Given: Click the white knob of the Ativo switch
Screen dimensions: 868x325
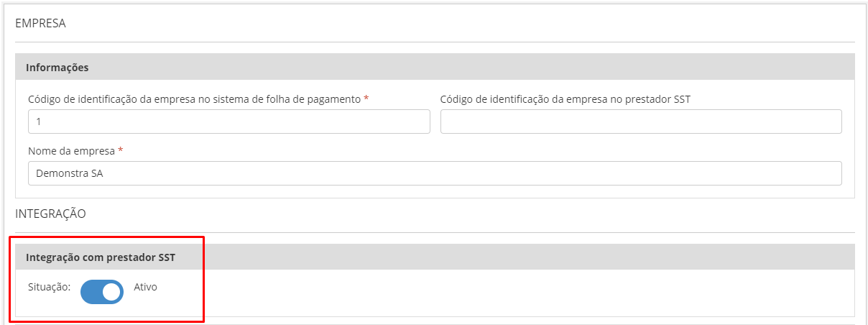Looking at the screenshot, I should tap(111, 291).
